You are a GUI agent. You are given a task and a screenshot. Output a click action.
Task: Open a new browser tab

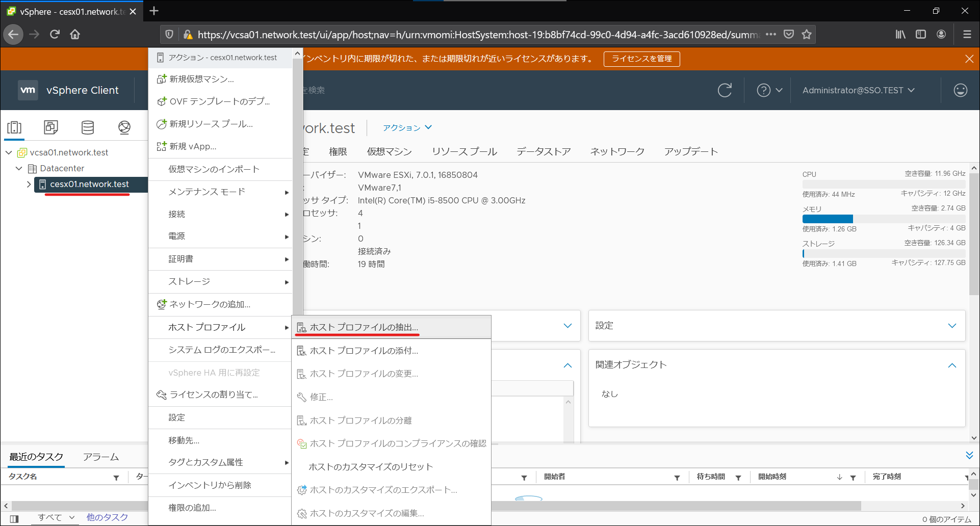[x=154, y=11]
